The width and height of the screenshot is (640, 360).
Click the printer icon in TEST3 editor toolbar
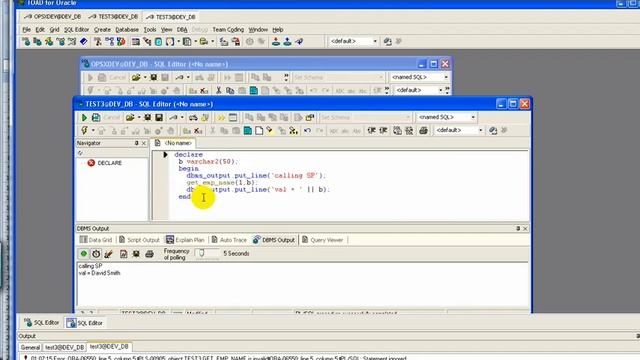tap(423, 131)
